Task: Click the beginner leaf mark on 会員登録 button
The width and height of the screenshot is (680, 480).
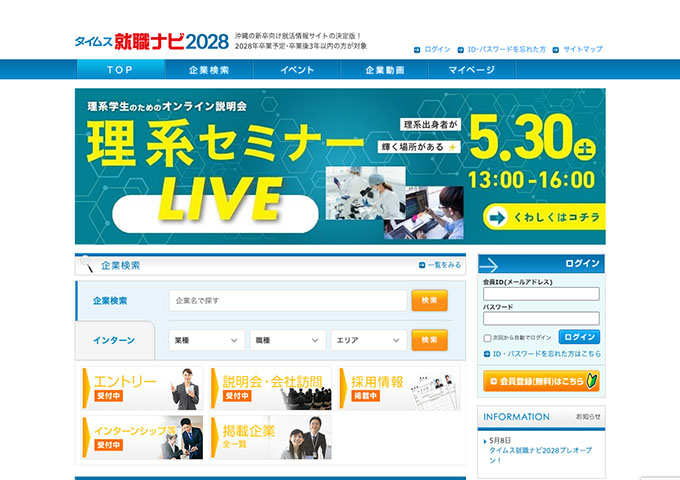Action: tap(591, 381)
